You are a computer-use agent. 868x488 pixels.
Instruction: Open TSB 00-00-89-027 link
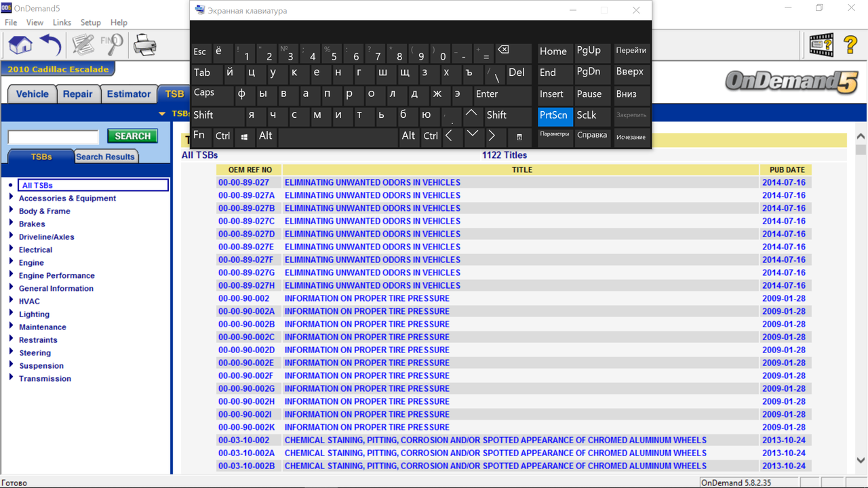coord(243,182)
